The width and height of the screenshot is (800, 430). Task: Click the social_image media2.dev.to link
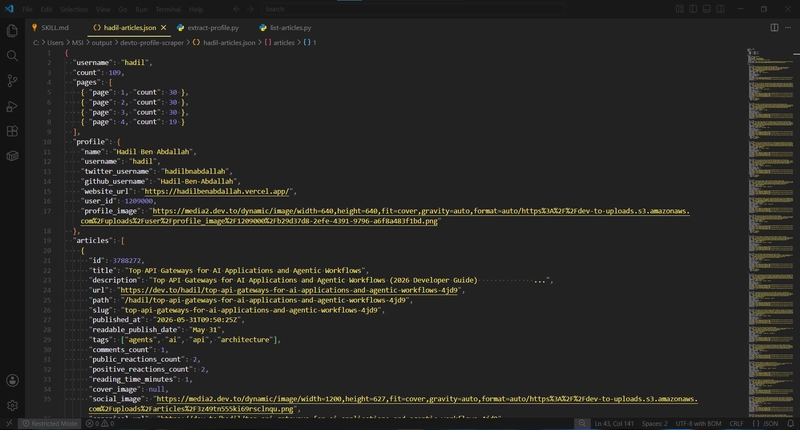point(392,404)
